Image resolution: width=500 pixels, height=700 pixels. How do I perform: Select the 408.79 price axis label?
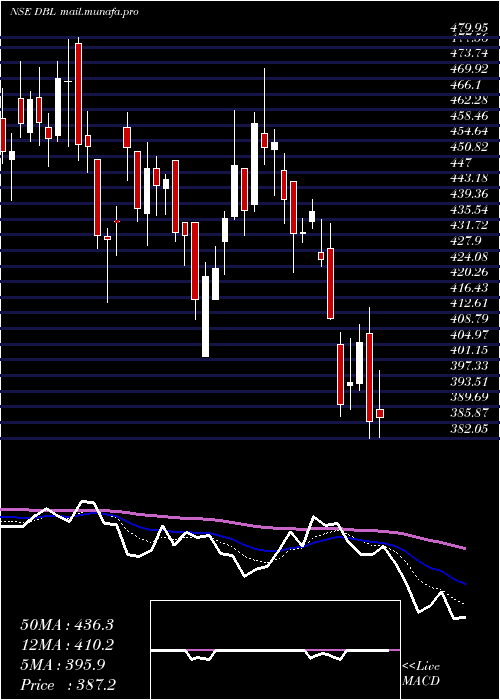(469, 319)
